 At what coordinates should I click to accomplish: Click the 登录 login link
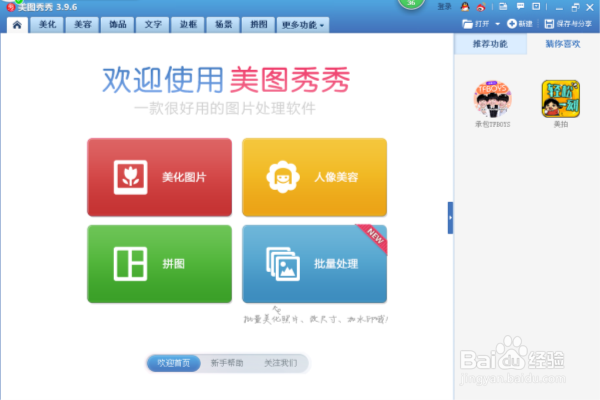pos(444,7)
